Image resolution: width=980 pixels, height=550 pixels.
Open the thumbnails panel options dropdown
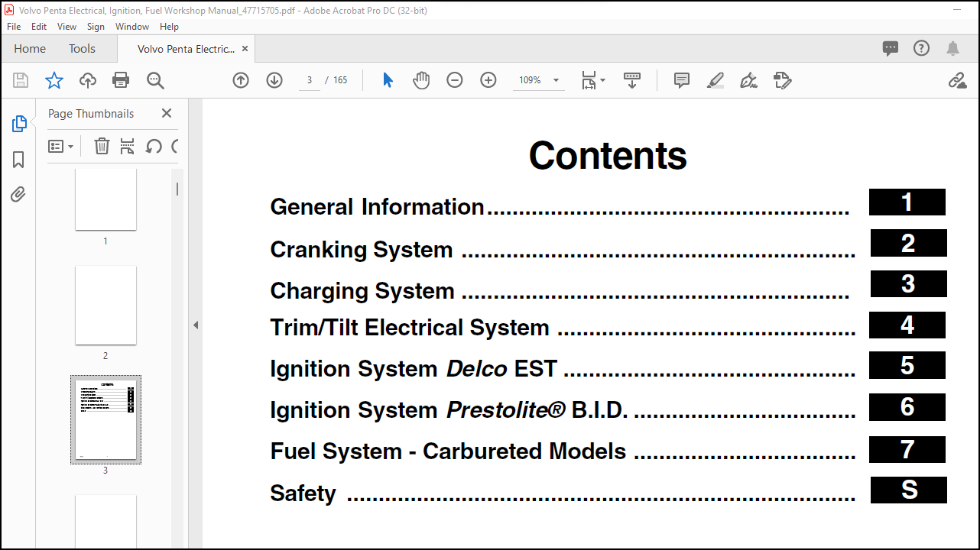(x=61, y=146)
